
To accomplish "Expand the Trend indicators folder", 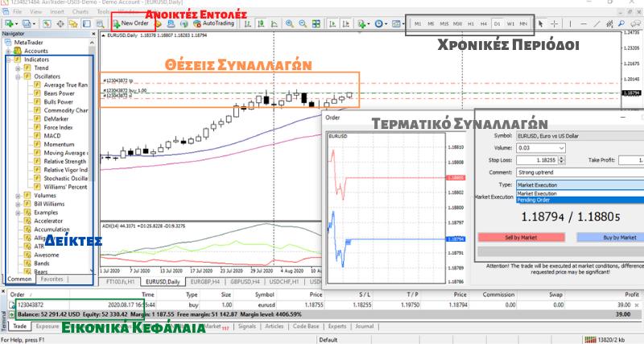I will pyautogui.click(x=18, y=68).
